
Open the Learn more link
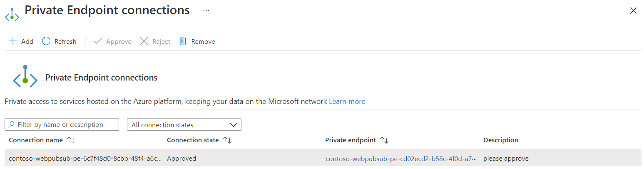click(x=347, y=101)
